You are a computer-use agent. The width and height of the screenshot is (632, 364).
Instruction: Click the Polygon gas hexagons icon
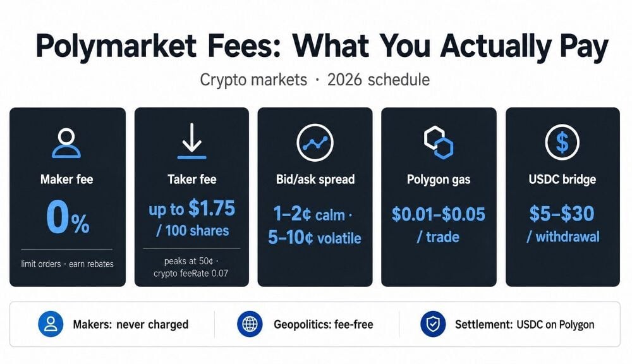439,143
